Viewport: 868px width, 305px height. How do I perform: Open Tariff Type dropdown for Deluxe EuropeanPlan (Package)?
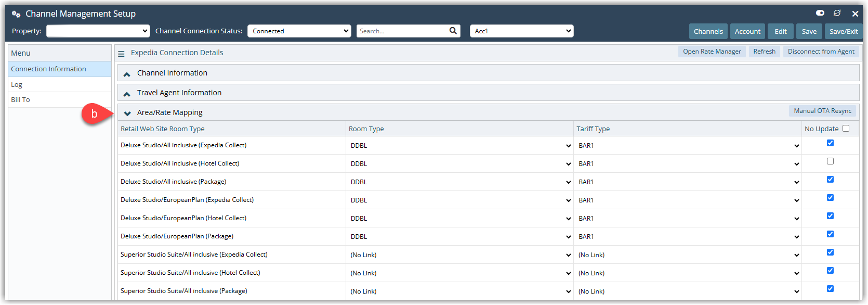[689, 237]
